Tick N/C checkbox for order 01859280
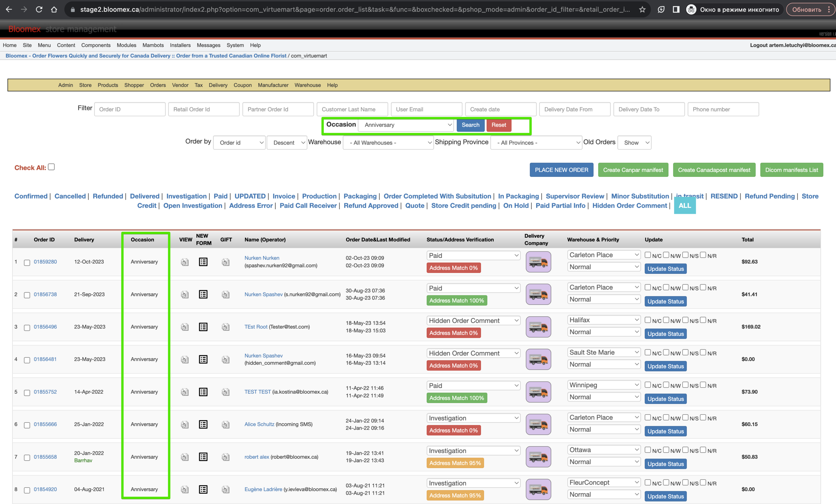Screen dimensions: 836x504 click(648, 255)
